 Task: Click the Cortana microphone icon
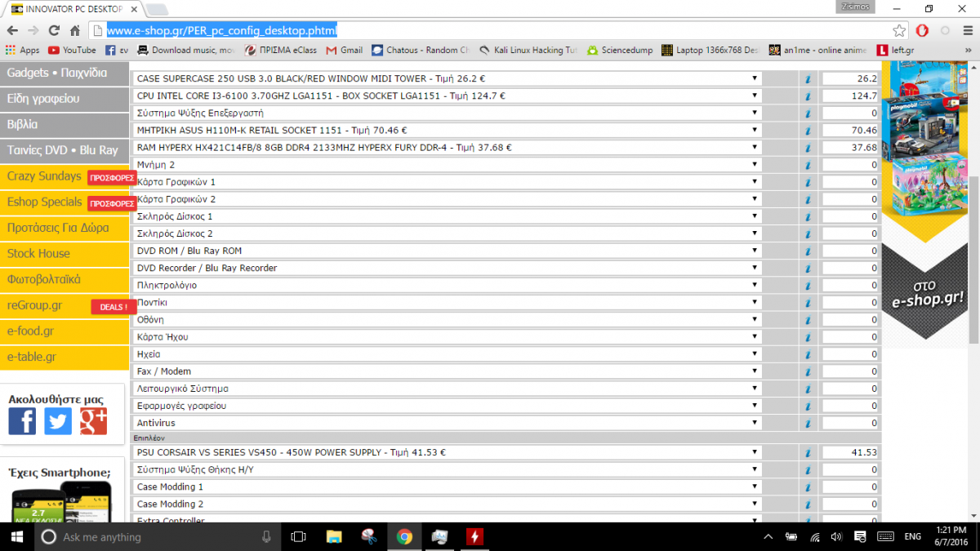266,536
